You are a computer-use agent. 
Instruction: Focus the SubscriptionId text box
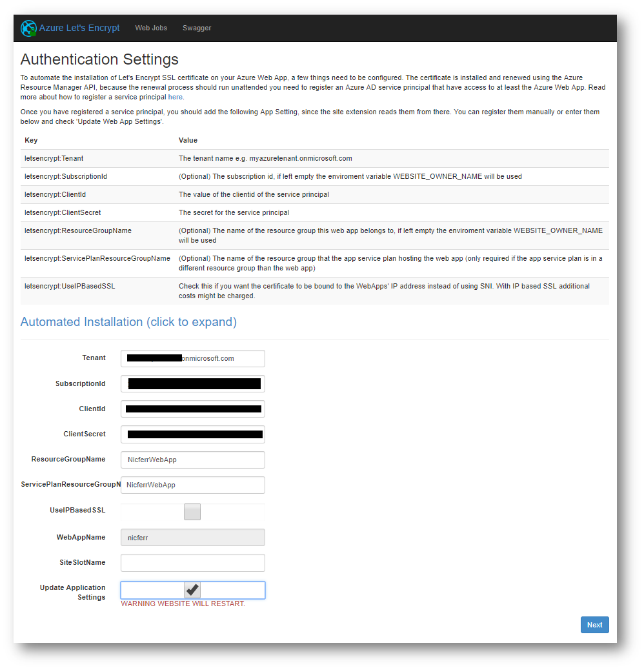[x=193, y=383]
